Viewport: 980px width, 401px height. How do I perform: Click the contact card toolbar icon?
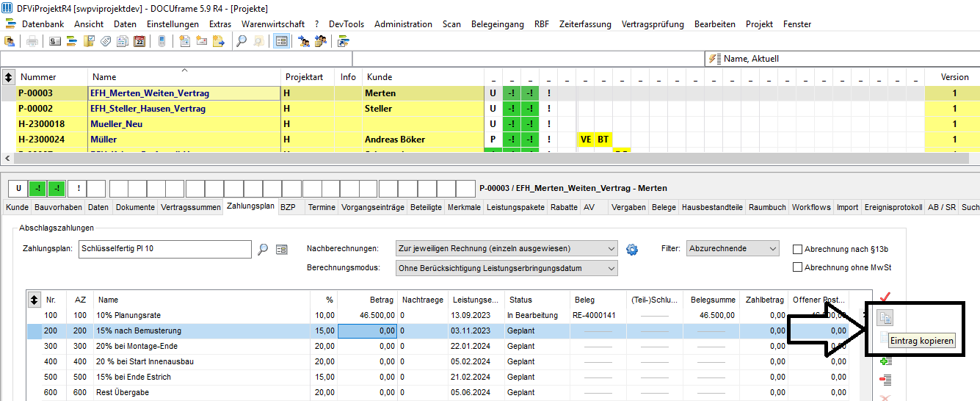click(x=55, y=41)
